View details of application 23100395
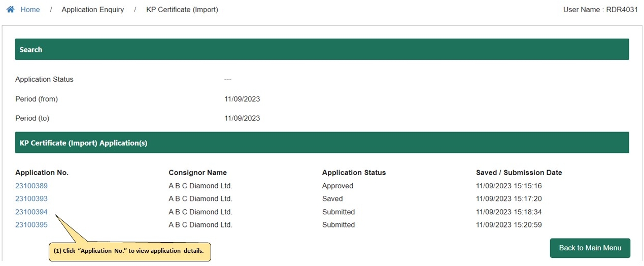 point(31,224)
